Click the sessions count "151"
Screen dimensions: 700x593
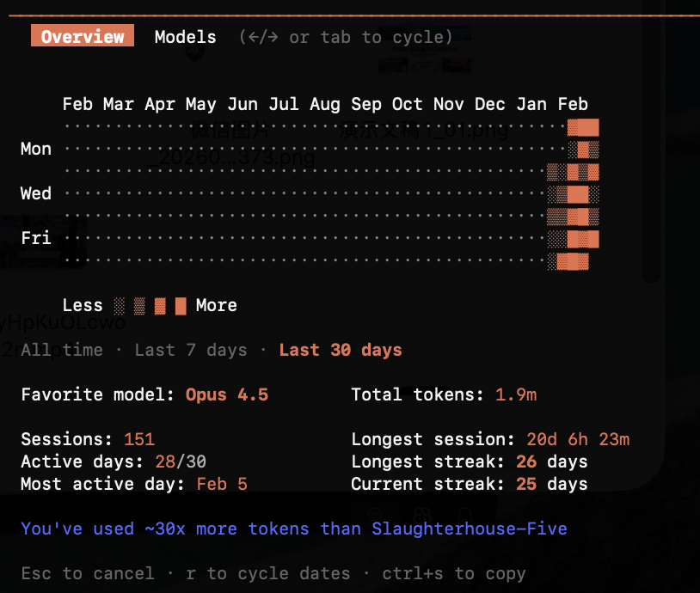coord(139,439)
